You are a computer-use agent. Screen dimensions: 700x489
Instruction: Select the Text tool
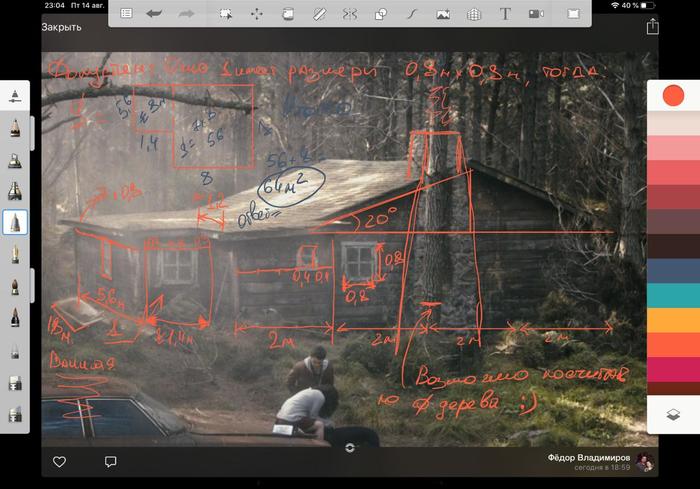[x=505, y=14]
